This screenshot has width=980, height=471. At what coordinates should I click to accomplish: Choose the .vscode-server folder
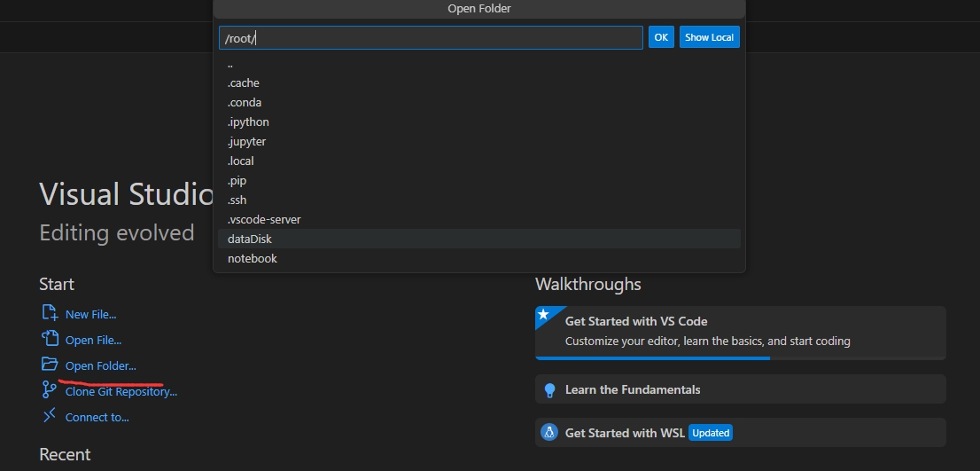pos(264,219)
